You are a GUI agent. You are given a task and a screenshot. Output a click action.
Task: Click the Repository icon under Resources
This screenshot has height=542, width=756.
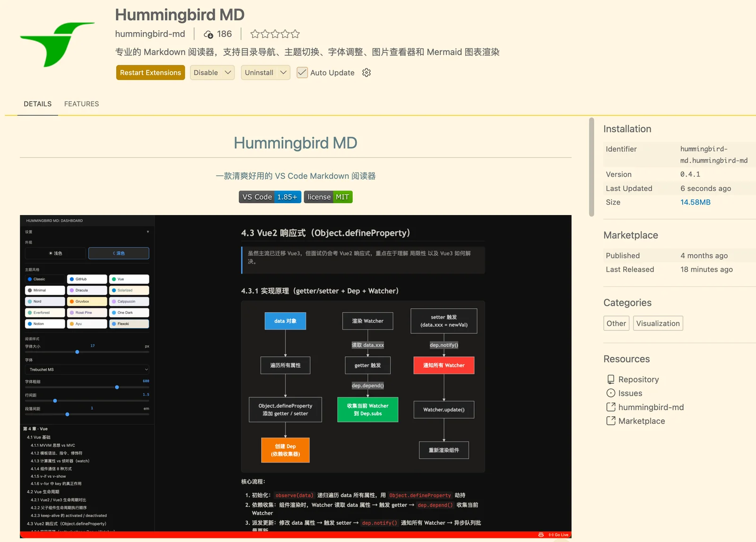tap(611, 379)
